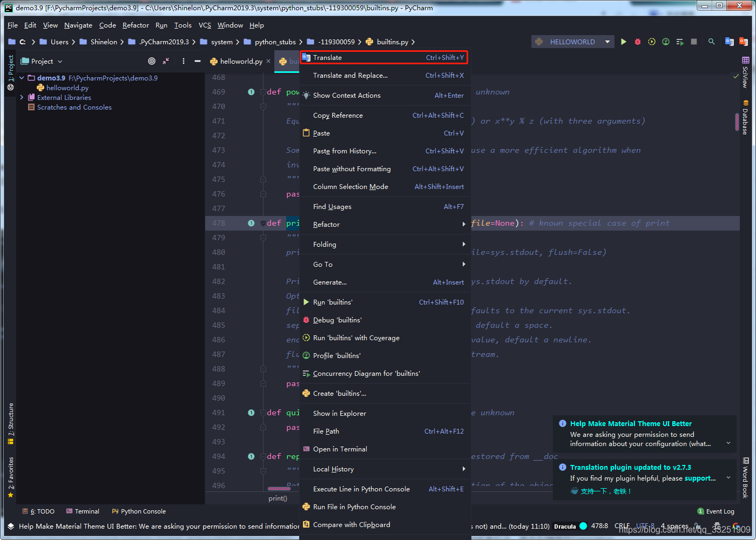Run with Coverage toolbar icon
756x540 pixels.
[x=652, y=42]
